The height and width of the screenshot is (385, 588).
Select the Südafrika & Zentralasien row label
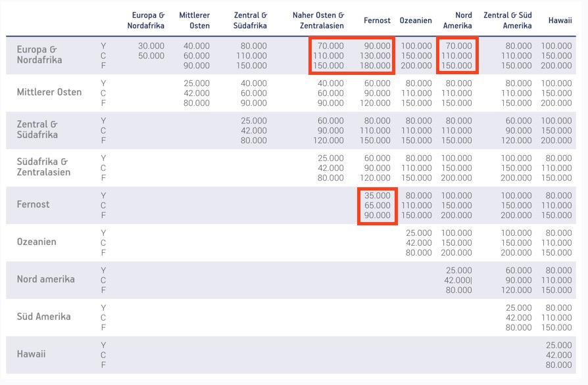point(43,167)
